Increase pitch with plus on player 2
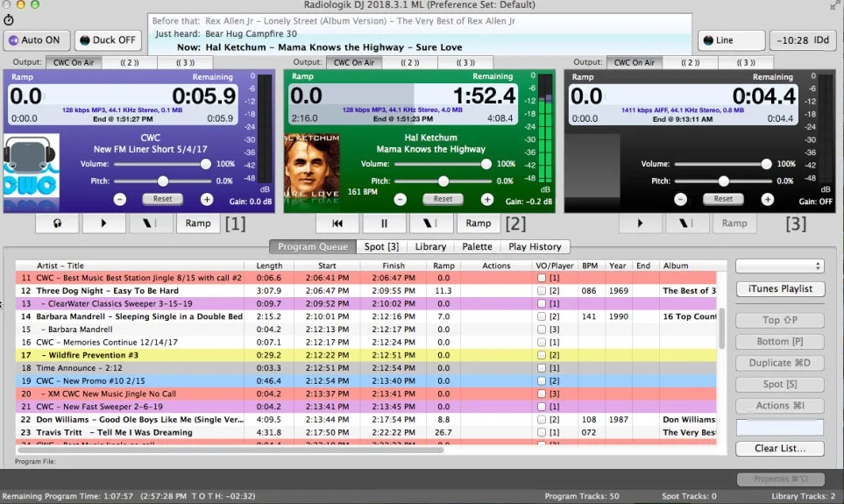The width and height of the screenshot is (844, 504). [487, 199]
